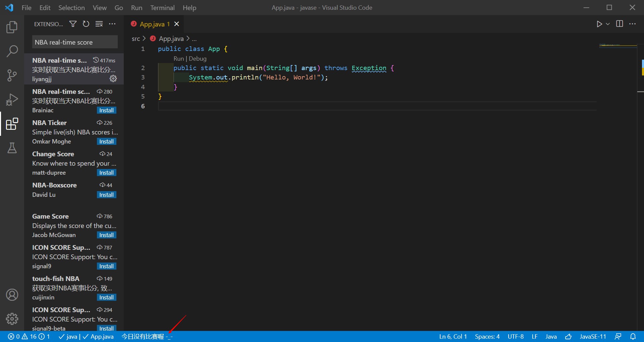644x342 pixels.
Task: Open the Edit menu
Action: (45, 7)
